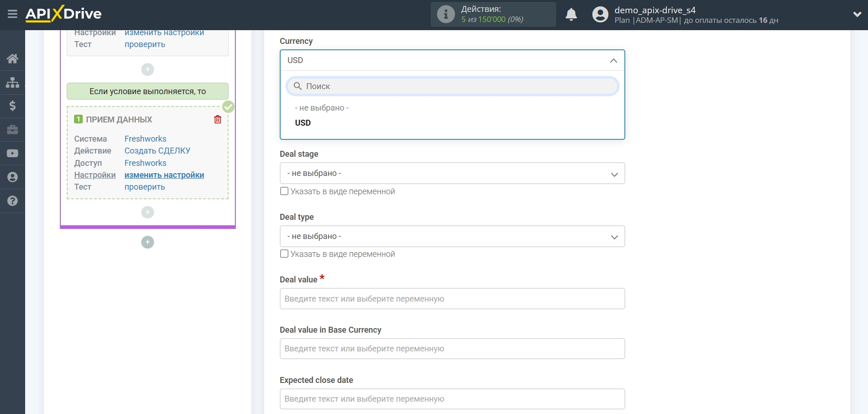
Task: Go to the home dashboard icon
Action: click(x=12, y=58)
